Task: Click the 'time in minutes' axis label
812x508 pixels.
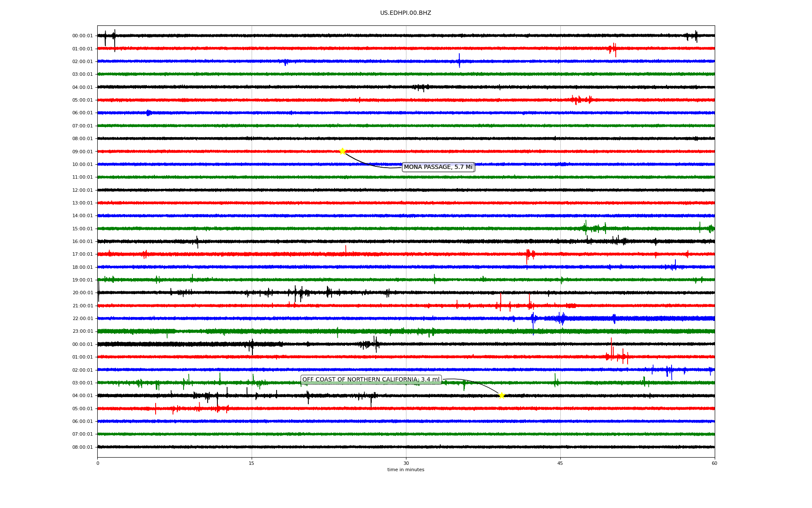Action: pyautogui.click(x=406, y=470)
